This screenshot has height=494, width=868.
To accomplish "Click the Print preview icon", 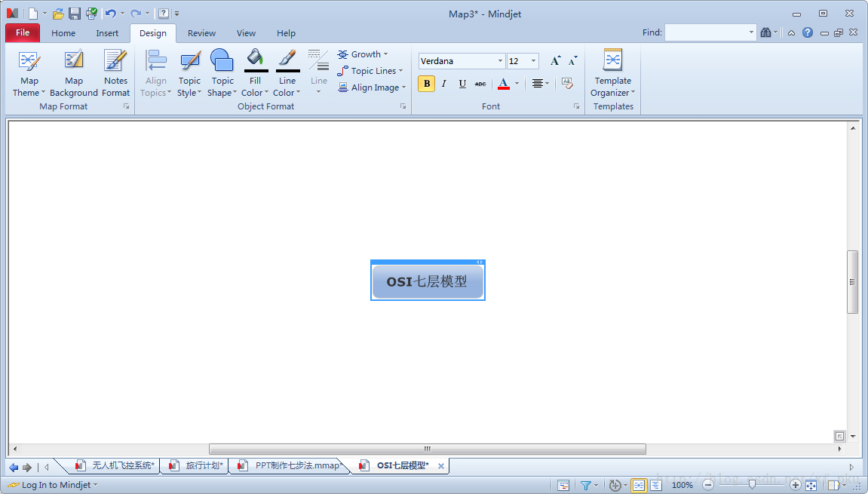I will 91,14.
